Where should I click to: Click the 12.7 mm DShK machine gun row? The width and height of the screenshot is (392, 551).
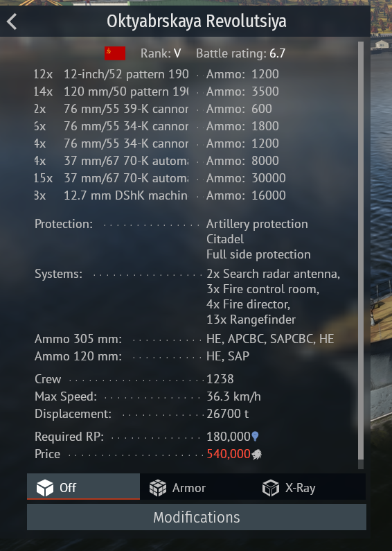(x=160, y=195)
